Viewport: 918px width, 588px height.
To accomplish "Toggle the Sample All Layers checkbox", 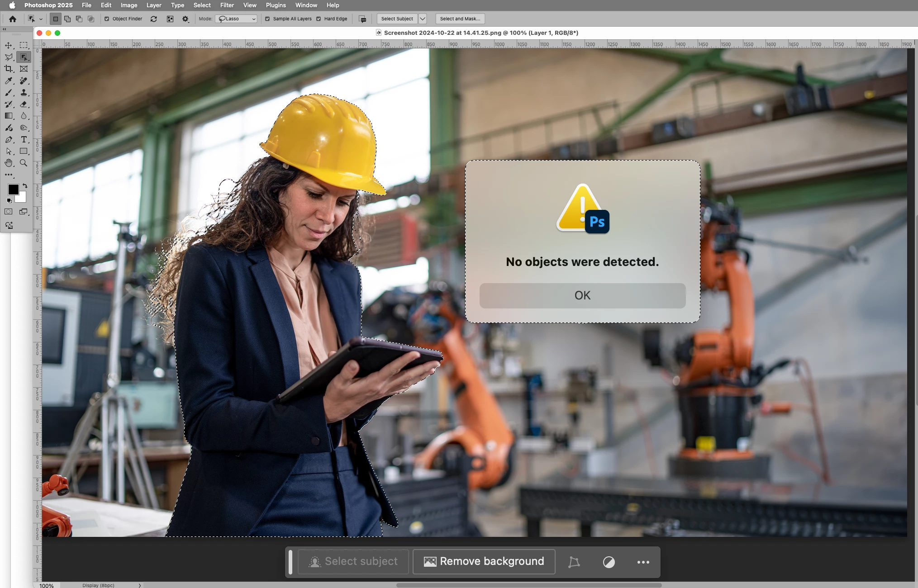I will click(x=267, y=19).
